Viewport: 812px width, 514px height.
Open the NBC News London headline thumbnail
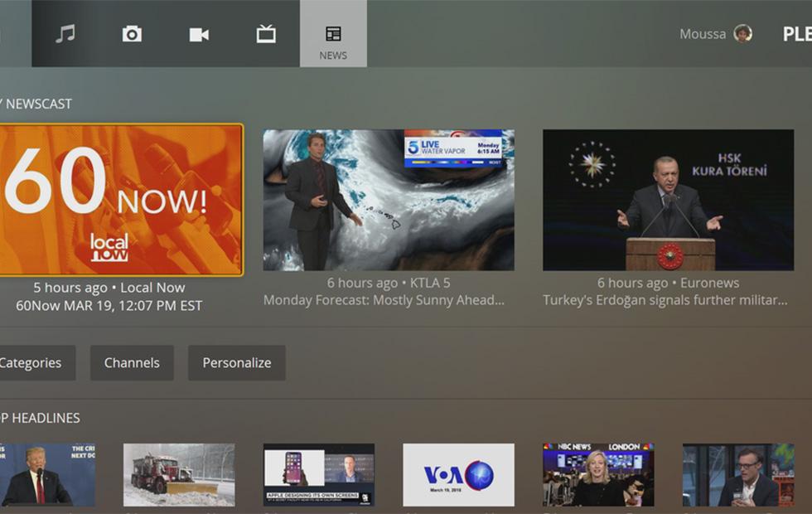point(598,474)
